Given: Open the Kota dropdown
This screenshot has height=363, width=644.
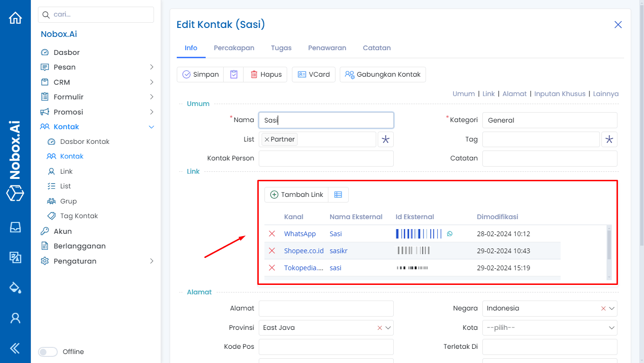Looking at the screenshot, I should (x=550, y=328).
